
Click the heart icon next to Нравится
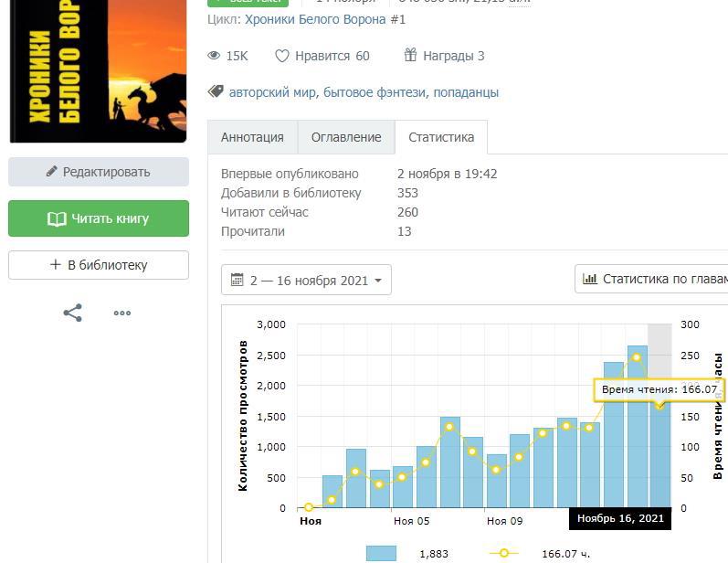282,56
